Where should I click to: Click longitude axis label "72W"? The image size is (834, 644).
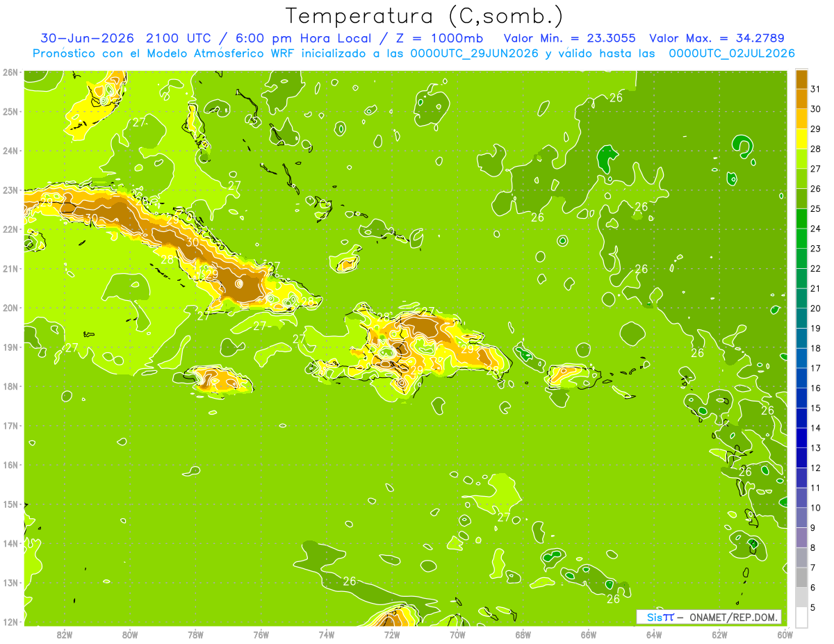pyautogui.click(x=392, y=634)
